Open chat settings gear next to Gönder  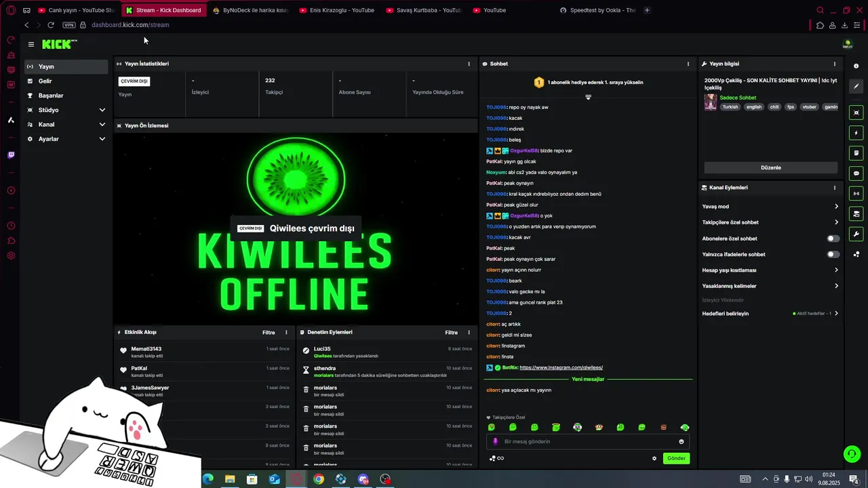pyautogui.click(x=654, y=458)
